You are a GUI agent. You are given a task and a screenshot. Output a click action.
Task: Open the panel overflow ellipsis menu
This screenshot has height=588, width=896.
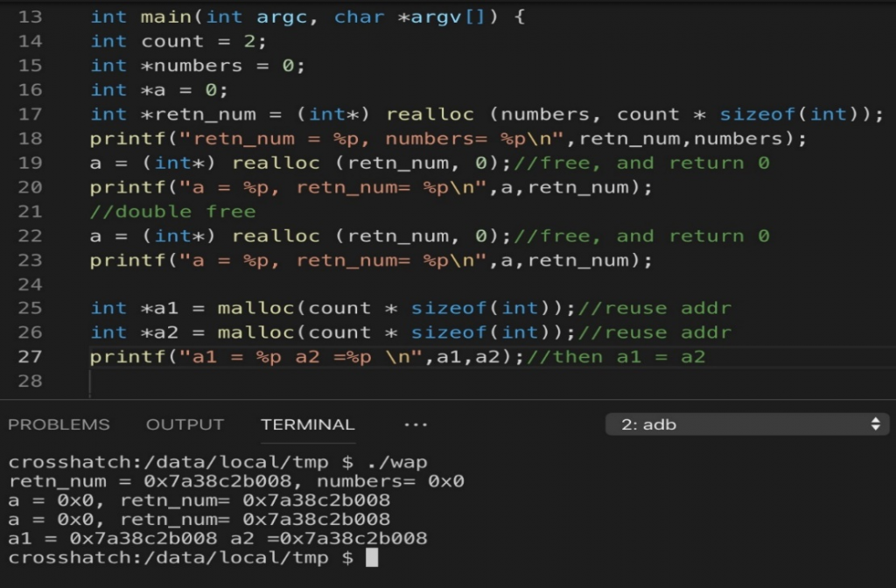(x=416, y=425)
